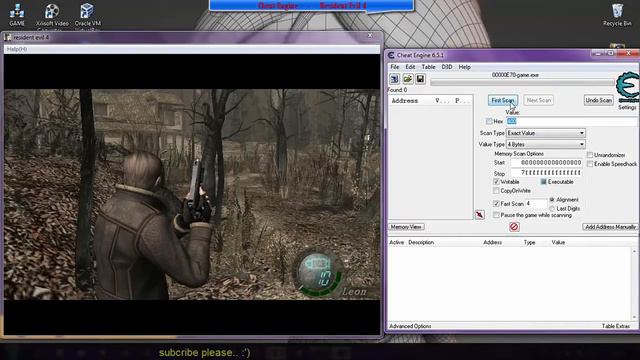Open the Value Type dropdown
The width and height of the screenshot is (640, 360).
coord(546,144)
